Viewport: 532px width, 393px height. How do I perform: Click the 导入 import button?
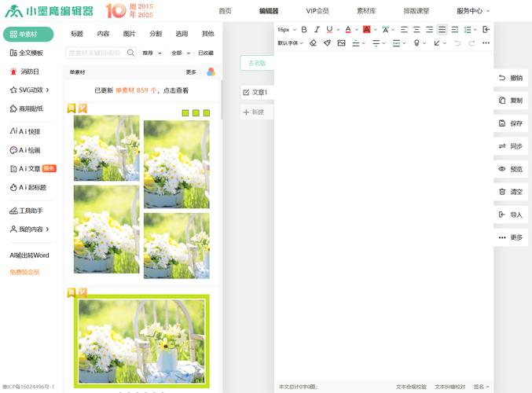point(511,215)
